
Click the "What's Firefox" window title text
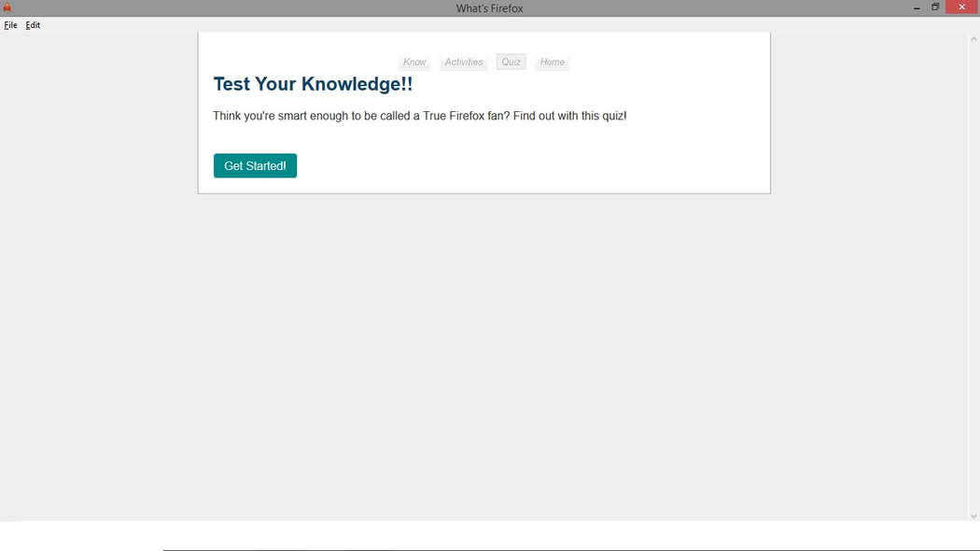point(489,8)
